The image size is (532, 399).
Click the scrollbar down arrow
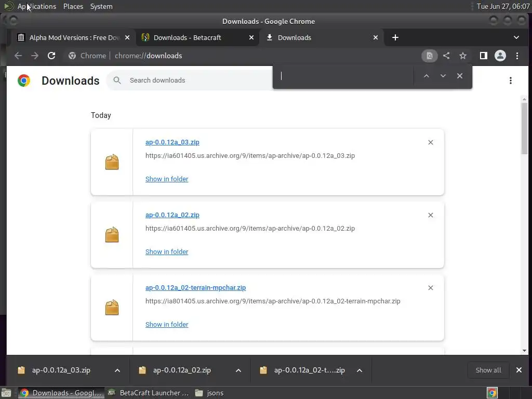click(x=524, y=351)
